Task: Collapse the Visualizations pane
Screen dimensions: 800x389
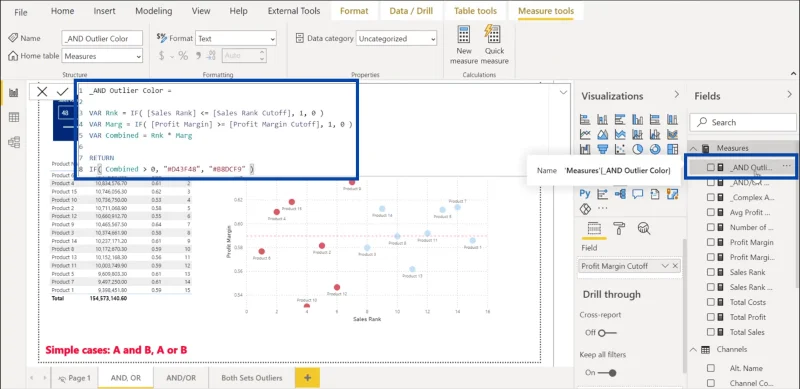Action: click(677, 94)
